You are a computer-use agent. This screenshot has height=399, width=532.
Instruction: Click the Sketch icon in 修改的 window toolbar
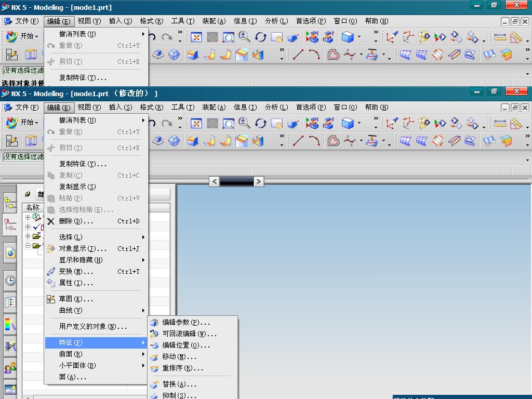point(11,141)
